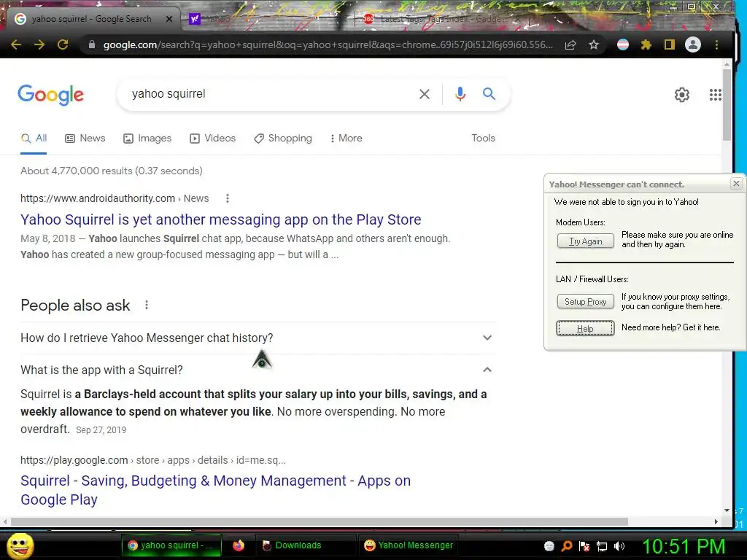Click the scroll down arrow
The height and width of the screenshot is (560, 747).
(x=727, y=510)
